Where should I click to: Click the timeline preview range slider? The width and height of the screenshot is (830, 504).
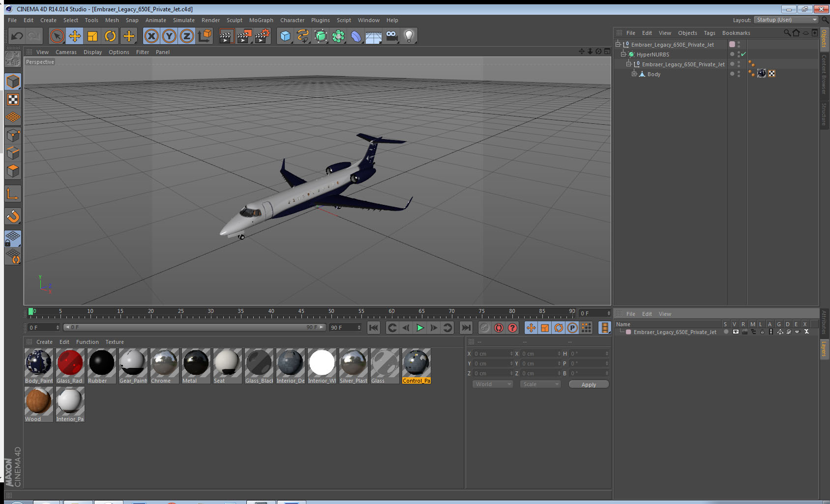click(x=195, y=327)
